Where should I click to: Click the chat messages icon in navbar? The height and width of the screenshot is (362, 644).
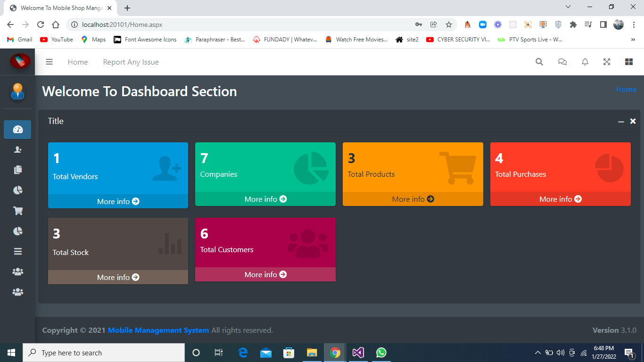562,62
